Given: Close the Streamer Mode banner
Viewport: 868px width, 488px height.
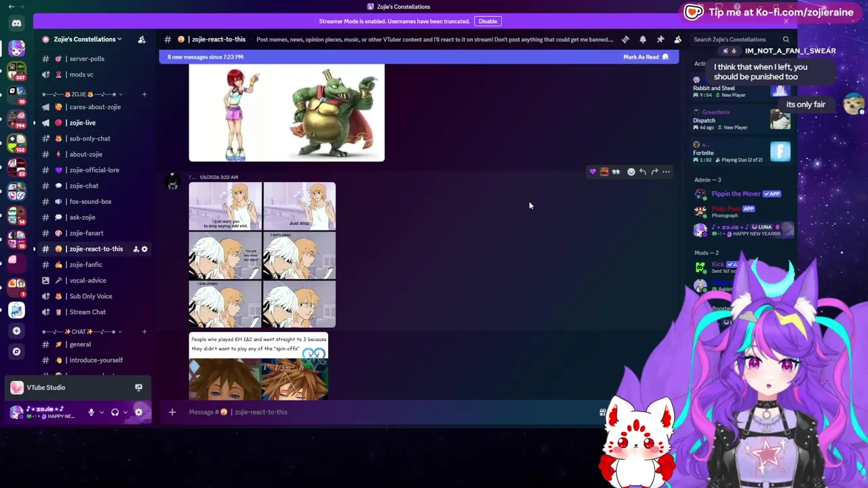Looking at the screenshot, I should [786, 21].
